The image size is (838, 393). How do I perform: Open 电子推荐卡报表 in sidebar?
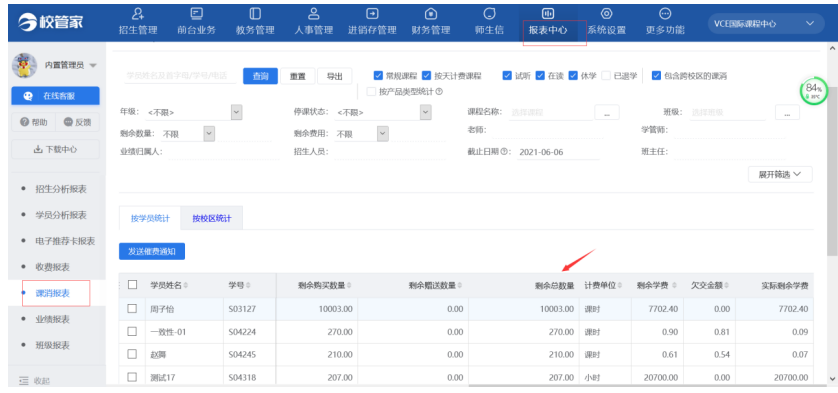(x=65, y=241)
